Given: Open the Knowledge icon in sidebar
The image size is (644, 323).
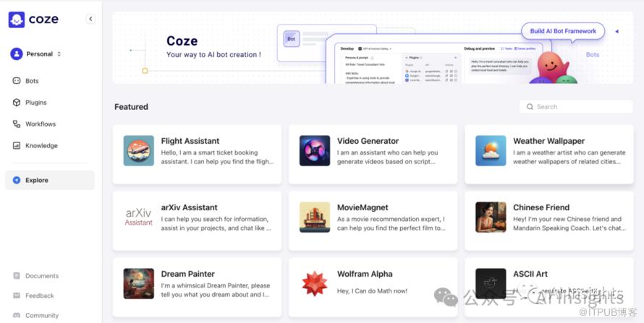Looking at the screenshot, I should coord(17,145).
